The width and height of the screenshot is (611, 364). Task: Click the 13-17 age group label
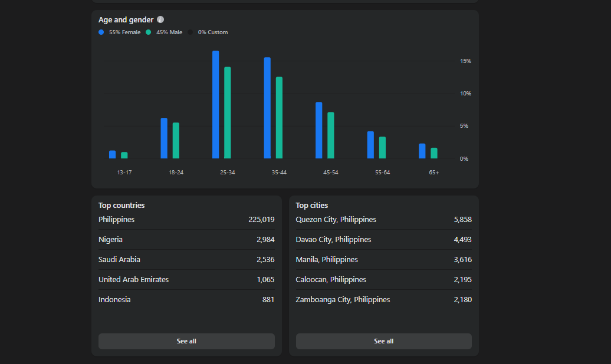(124, 173)
